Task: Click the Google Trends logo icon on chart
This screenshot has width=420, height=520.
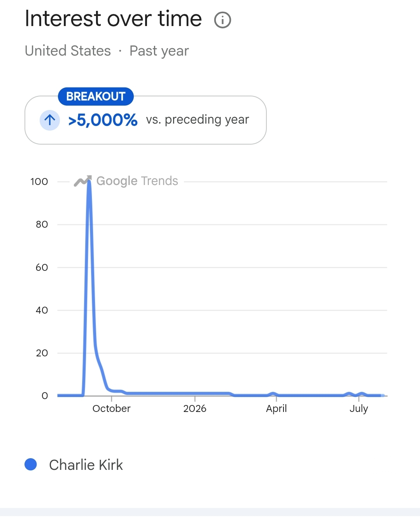Action: tap(83, 181)
